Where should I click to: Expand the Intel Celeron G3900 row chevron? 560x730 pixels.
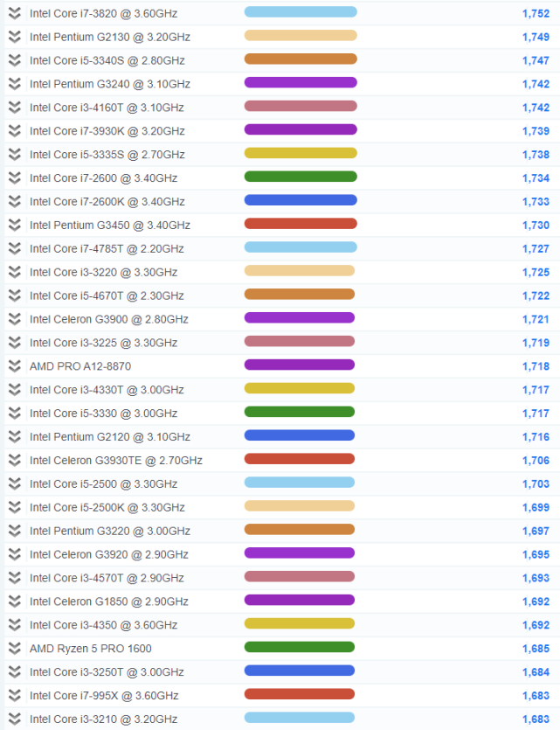tap(15, 319)
